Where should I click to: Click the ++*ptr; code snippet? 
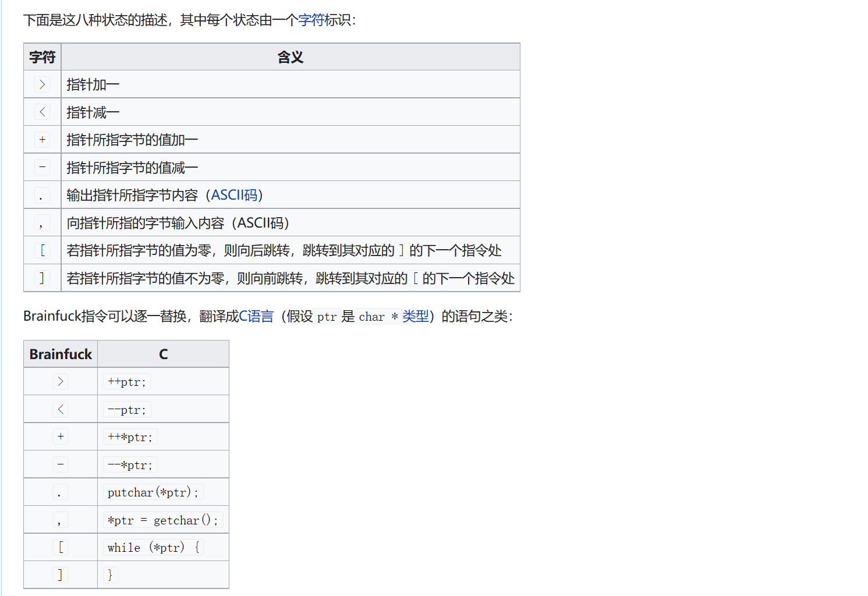130,437
